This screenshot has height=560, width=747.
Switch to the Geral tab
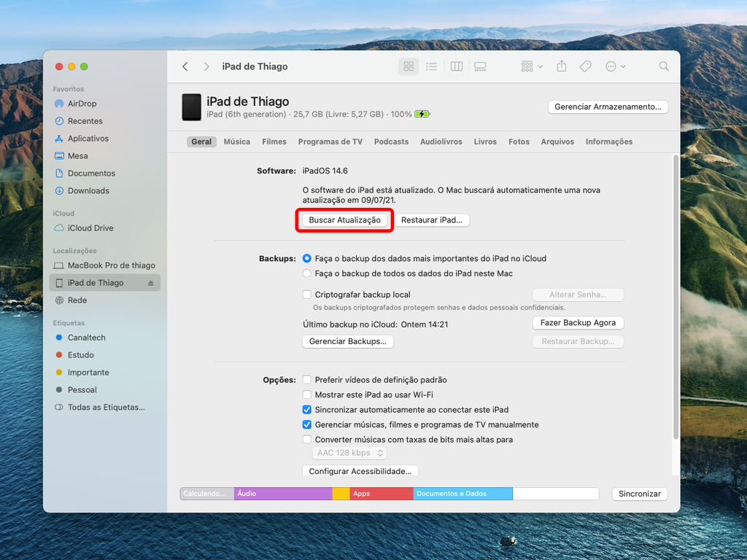201,141
